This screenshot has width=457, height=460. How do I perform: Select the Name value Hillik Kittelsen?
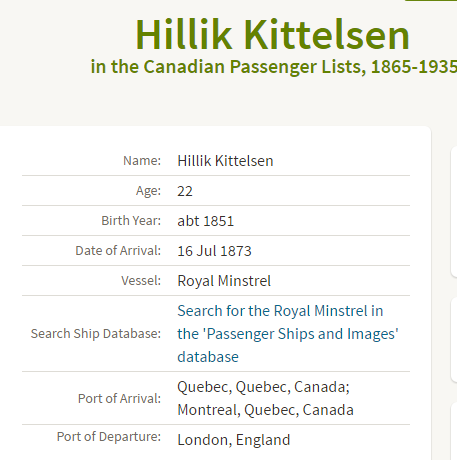[225, 161]
